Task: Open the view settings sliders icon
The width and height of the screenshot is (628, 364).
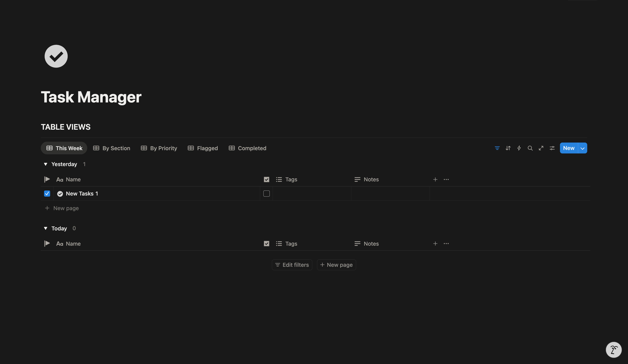Action: (x=552, y=148)
